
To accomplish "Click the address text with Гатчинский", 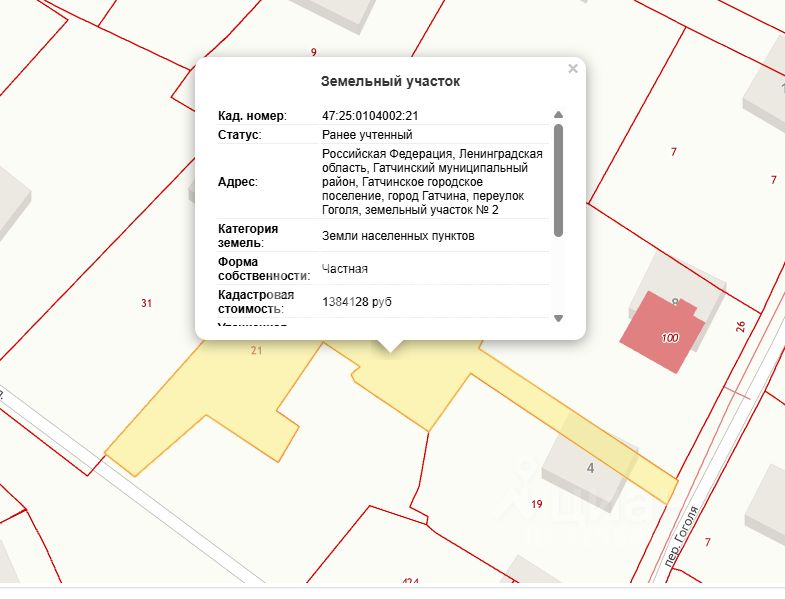I will coord(432,182).
